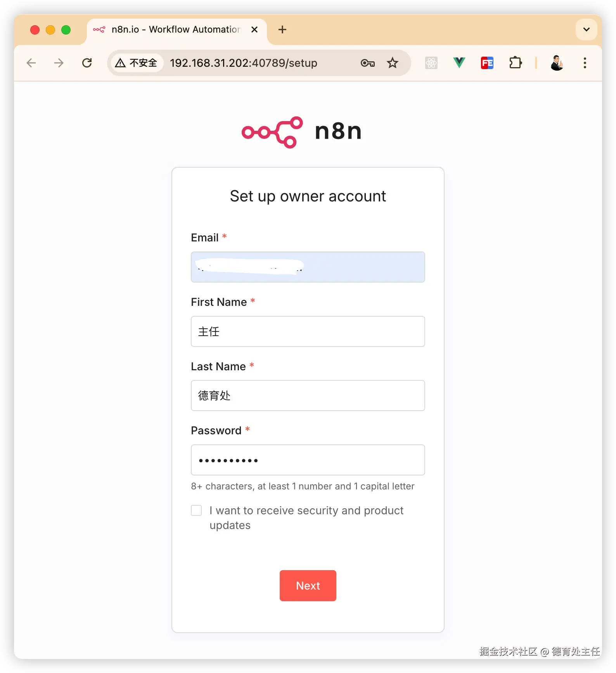
Task: Enable receiving security and product updates
Action: pos(196,510)
